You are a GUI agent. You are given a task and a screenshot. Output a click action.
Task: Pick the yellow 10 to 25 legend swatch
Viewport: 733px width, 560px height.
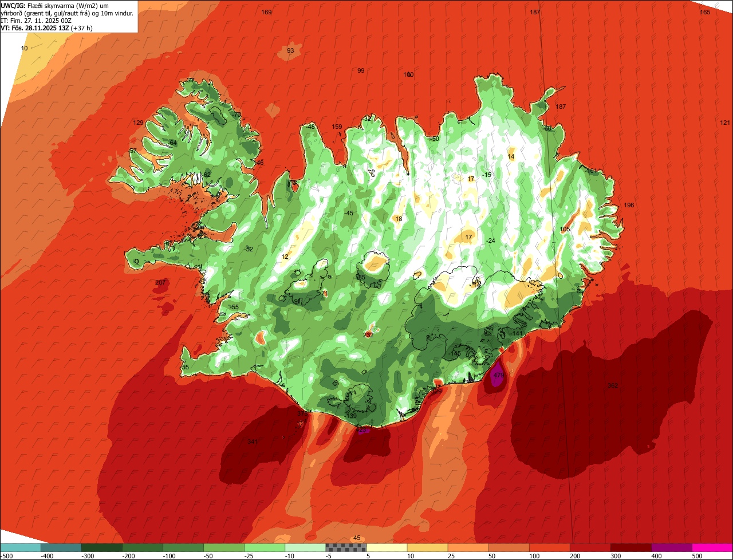(427, 547)
